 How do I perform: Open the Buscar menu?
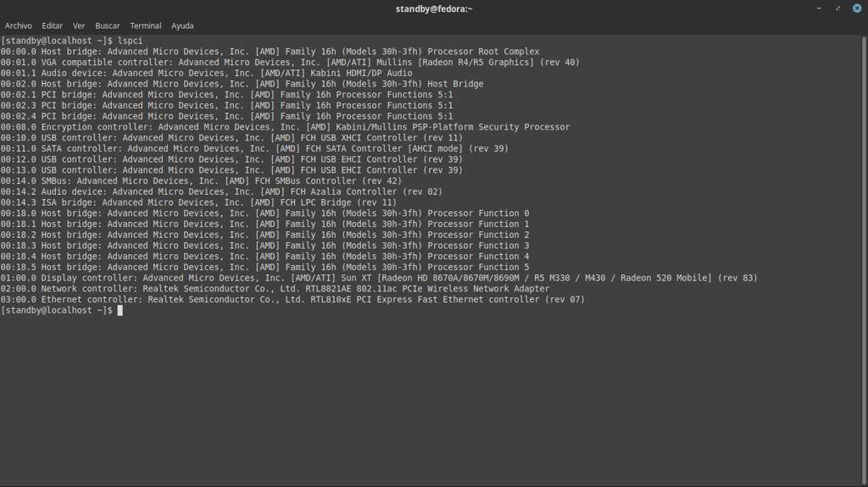tap(108, 26)
